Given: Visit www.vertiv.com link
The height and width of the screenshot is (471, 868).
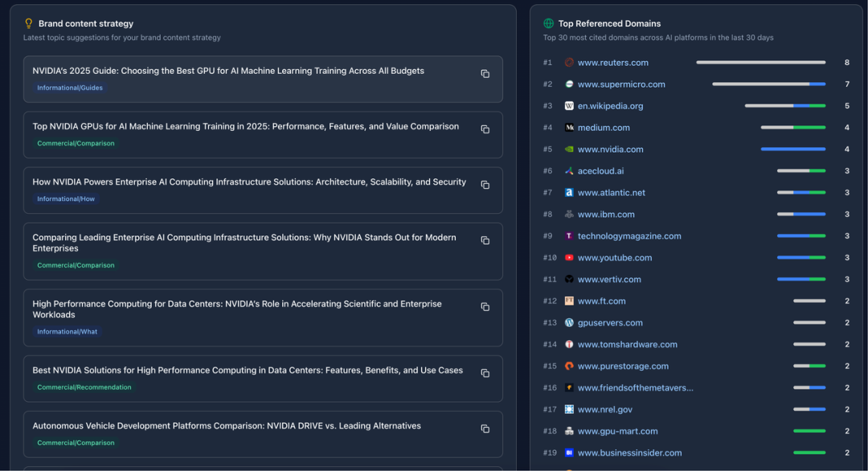Looking at the screenshot, I should [609, 280].
